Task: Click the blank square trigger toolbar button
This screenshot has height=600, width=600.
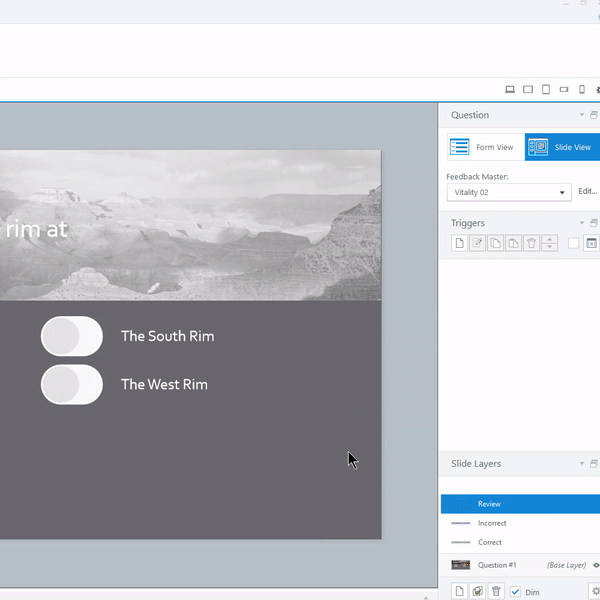Action: pos(573,243)
